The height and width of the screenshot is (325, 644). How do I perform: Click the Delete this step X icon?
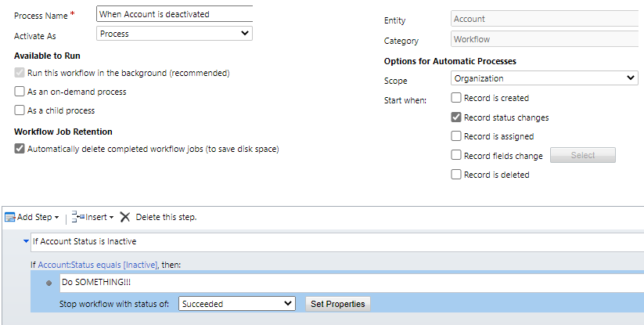(125, 217)
